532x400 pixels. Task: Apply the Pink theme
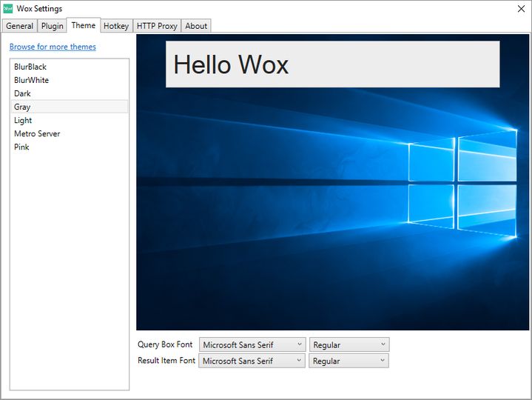coord(70,147)
